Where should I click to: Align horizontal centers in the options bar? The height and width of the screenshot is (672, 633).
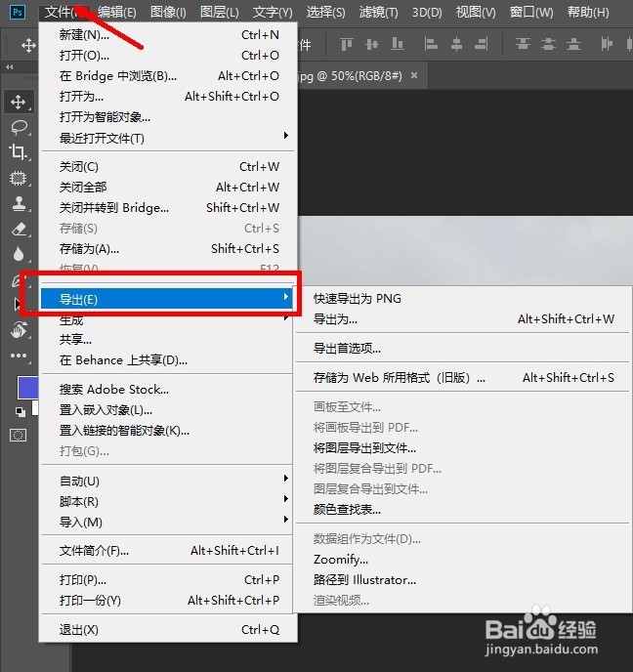pos(456,44)
